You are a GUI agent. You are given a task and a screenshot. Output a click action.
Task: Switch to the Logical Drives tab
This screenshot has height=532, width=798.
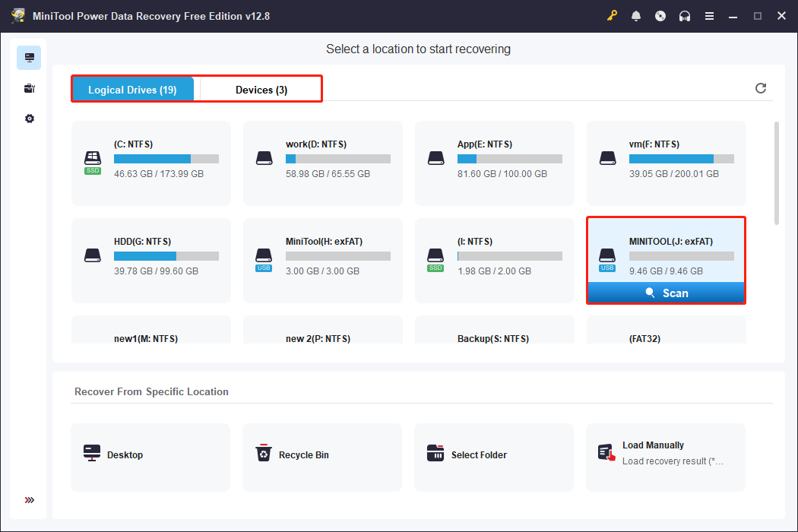(x=133, y=89)
